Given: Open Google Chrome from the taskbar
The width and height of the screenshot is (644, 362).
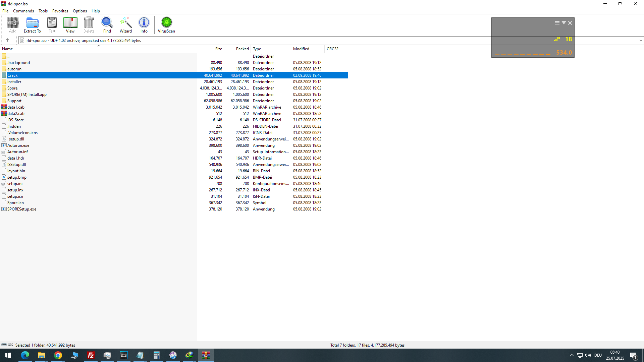Looking at the screenshot, I should click(58, 355).
